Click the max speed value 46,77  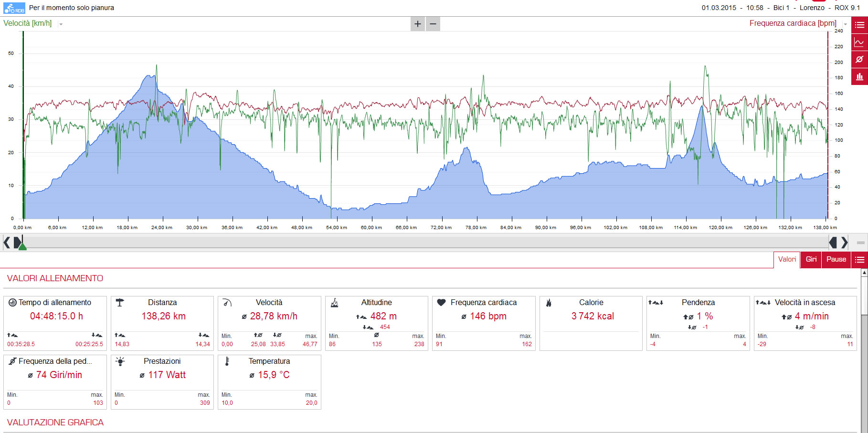(x=310, y=344)
